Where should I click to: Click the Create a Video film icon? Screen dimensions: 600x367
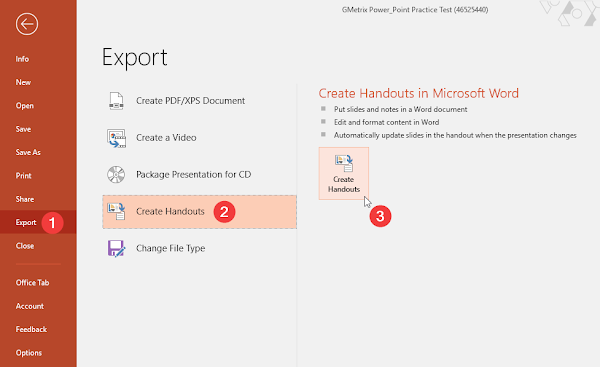click(116, 138)
